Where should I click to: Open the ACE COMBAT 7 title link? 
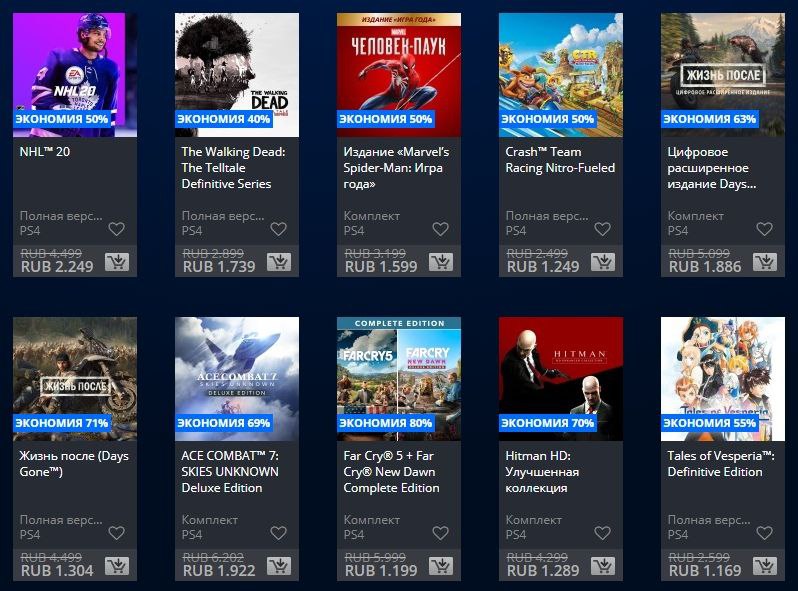coord(230,472)
